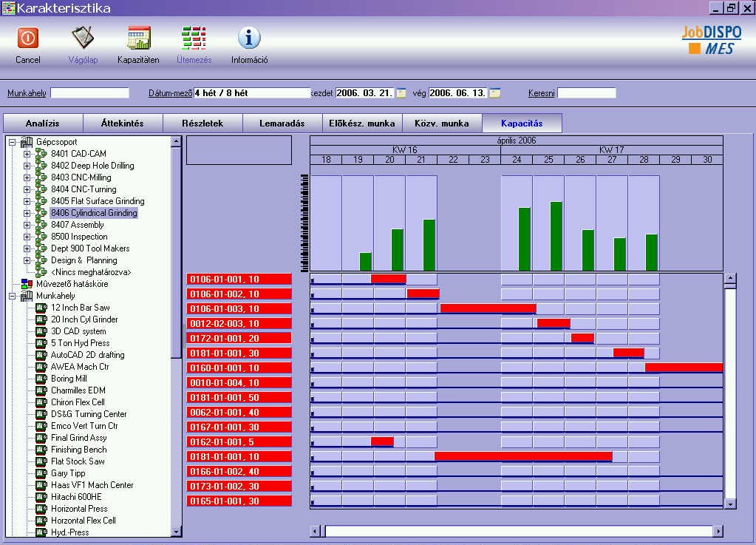Click into the Keresni search field

coord(586,93)
